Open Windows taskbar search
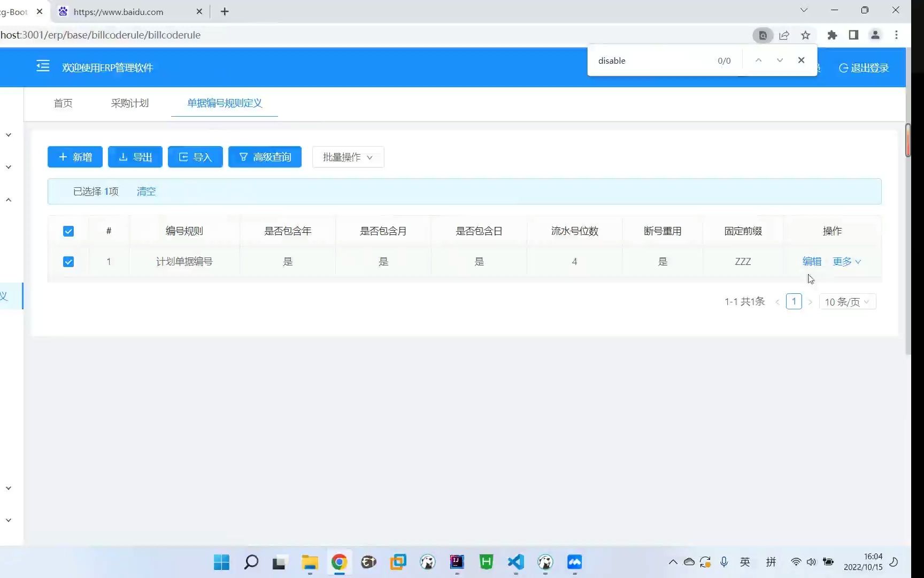 tap(251, 562)
